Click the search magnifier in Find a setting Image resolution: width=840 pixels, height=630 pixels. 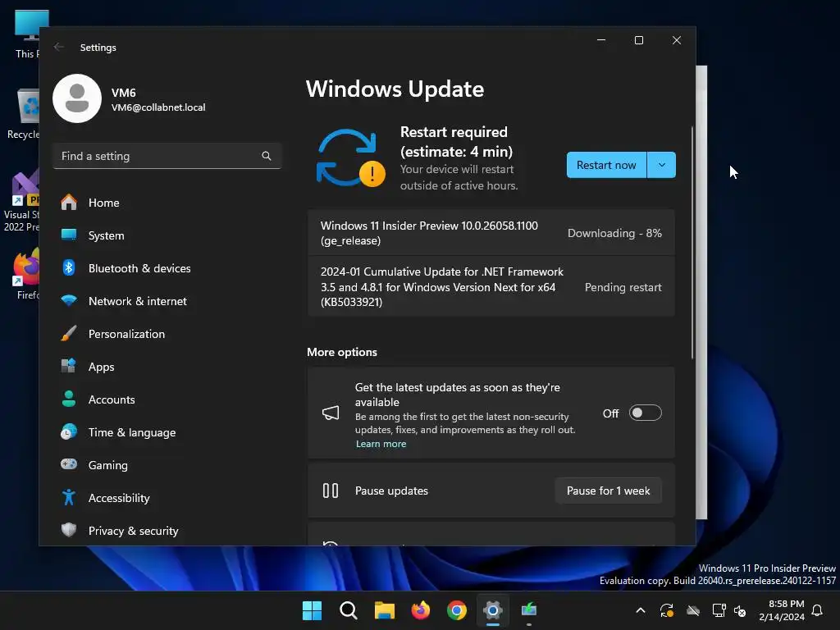tap(267, 156)
